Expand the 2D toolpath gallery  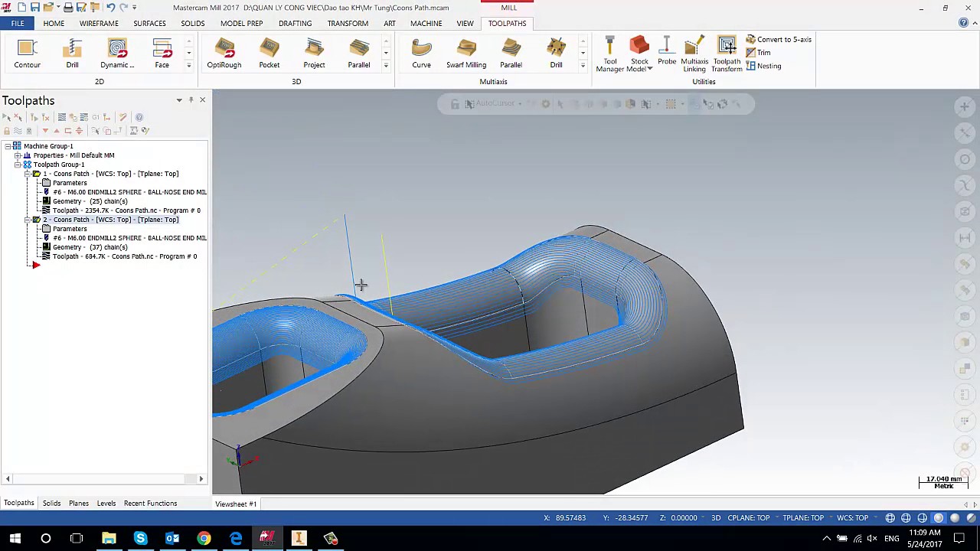[188, 66]
